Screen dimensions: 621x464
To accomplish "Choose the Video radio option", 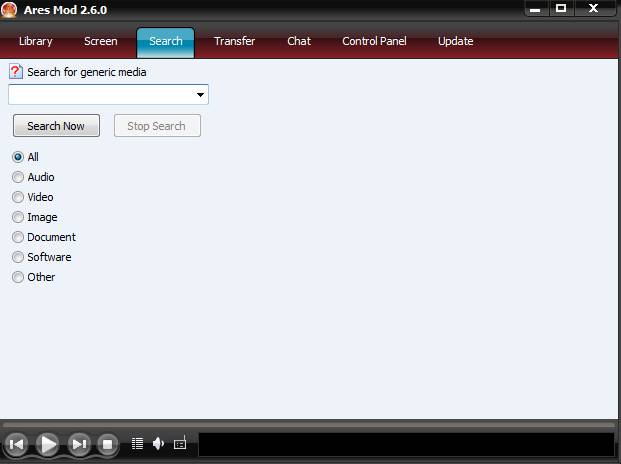I will [18, 197].
